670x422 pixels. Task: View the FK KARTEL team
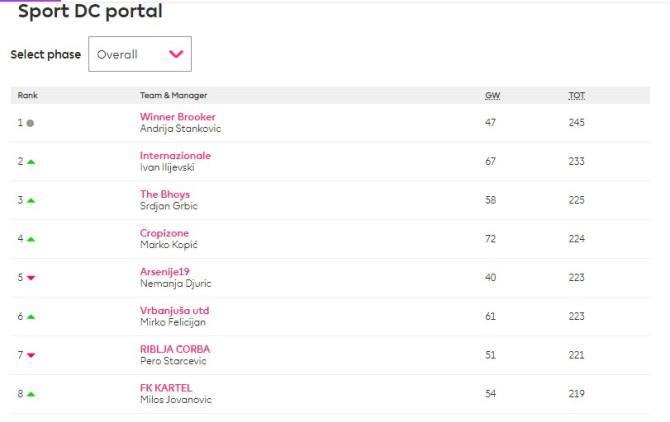(166, 387)
